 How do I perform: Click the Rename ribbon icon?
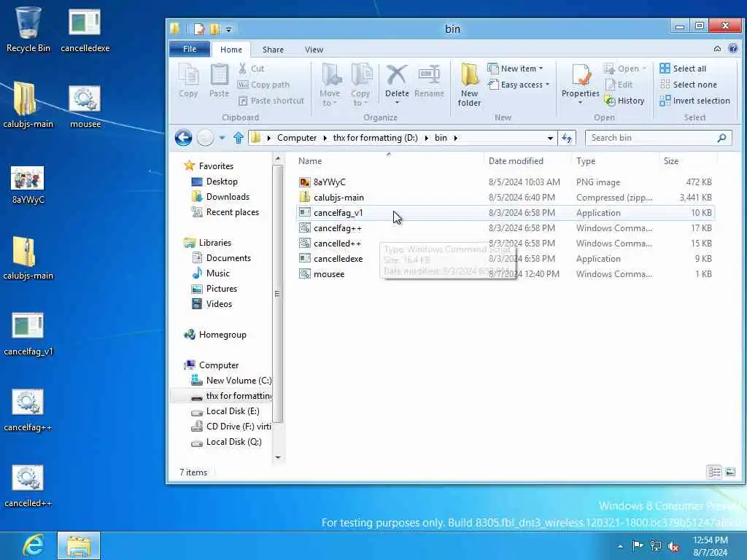point(429,81)
